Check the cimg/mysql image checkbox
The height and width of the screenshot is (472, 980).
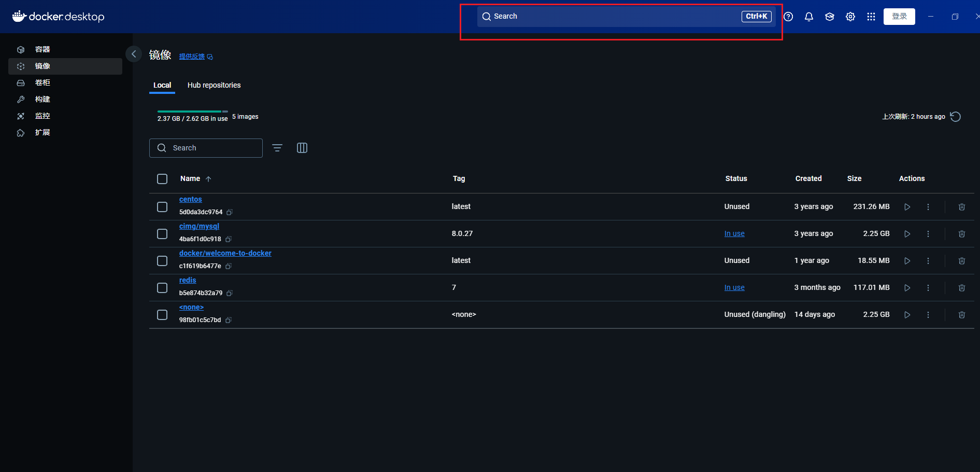(162, 234)
